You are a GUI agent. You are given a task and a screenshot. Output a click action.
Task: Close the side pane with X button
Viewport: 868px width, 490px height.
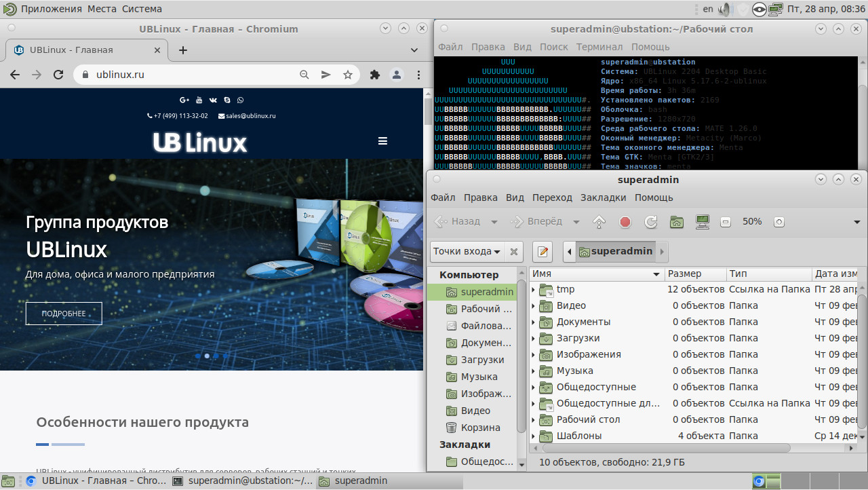pos(514,252)
